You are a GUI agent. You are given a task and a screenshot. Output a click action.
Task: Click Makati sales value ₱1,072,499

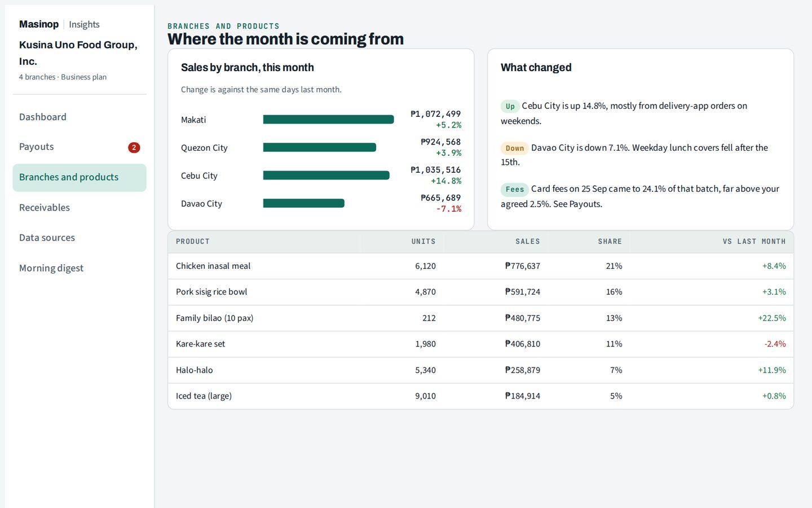(x=436, y=114)
